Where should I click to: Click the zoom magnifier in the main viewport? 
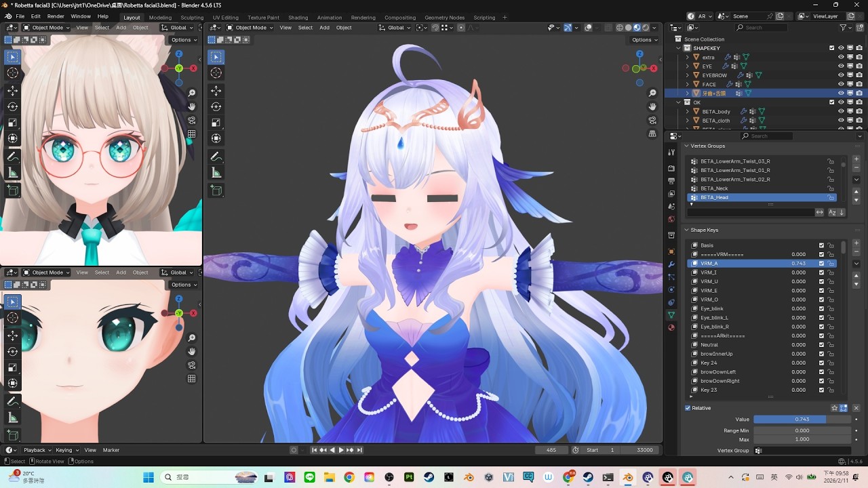[x=653, y=93]
